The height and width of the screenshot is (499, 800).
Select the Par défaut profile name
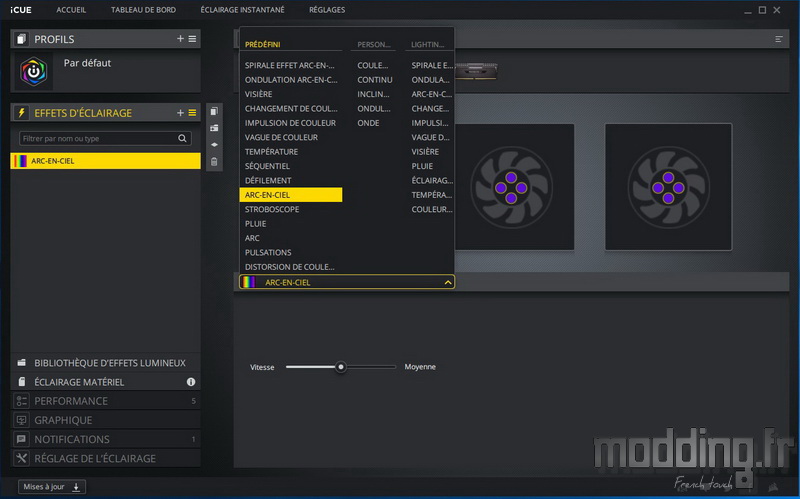point(87,63)
